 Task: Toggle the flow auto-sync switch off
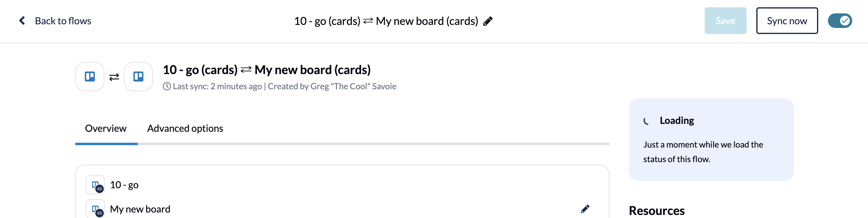point(840,21)
